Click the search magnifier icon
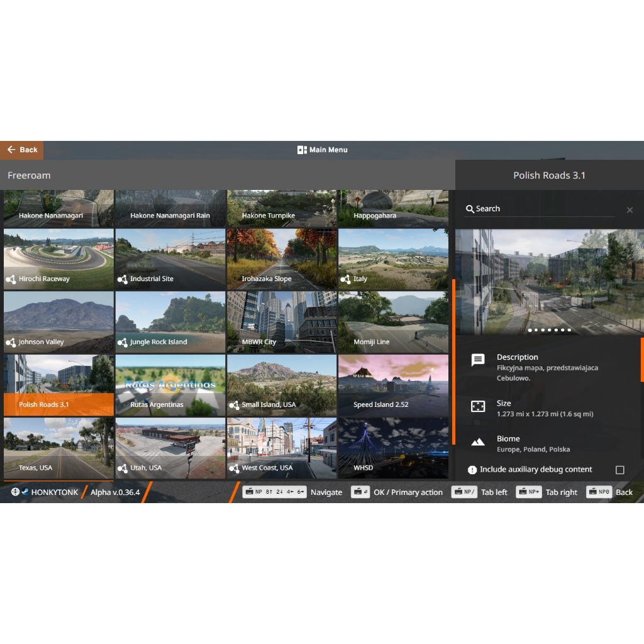This screenshot has width=644, height=644. [470, 209]
